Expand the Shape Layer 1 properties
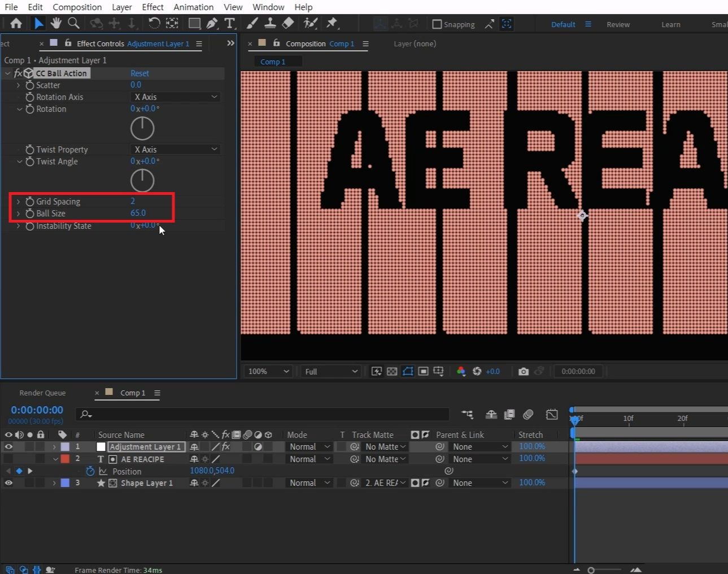Image resolution: width=728 pixels, height=574 pixels. tap(54, 483)
